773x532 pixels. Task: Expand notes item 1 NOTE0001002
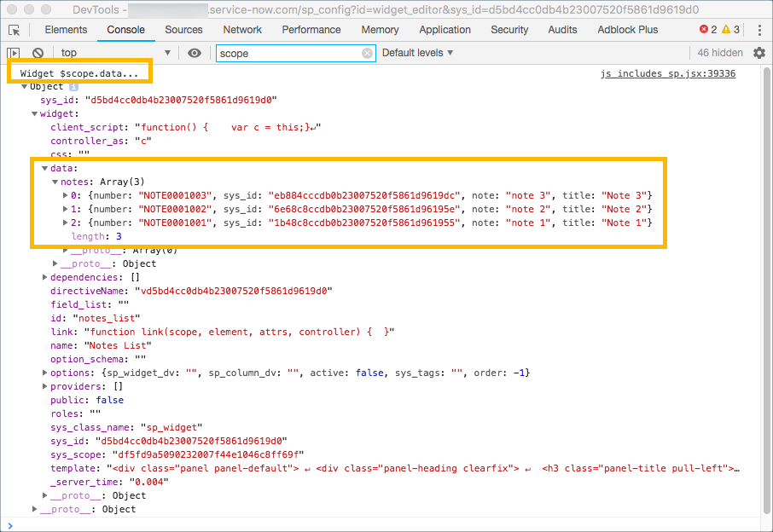[x=65, y=210]
